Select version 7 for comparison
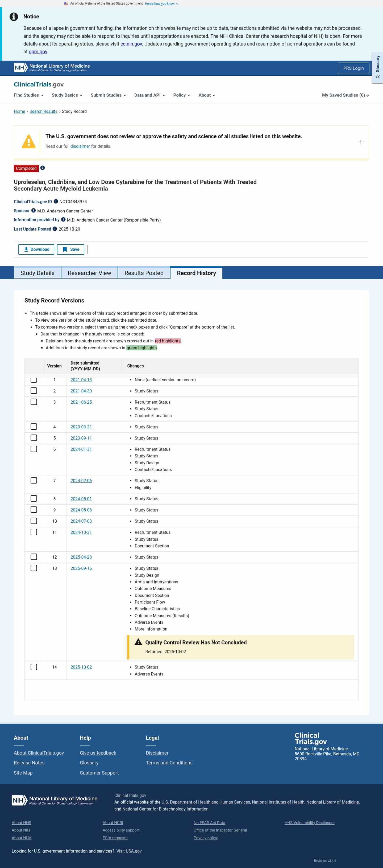Image resolution: width=383 pixels, height=868 pixels. click(x=34, y=480)
